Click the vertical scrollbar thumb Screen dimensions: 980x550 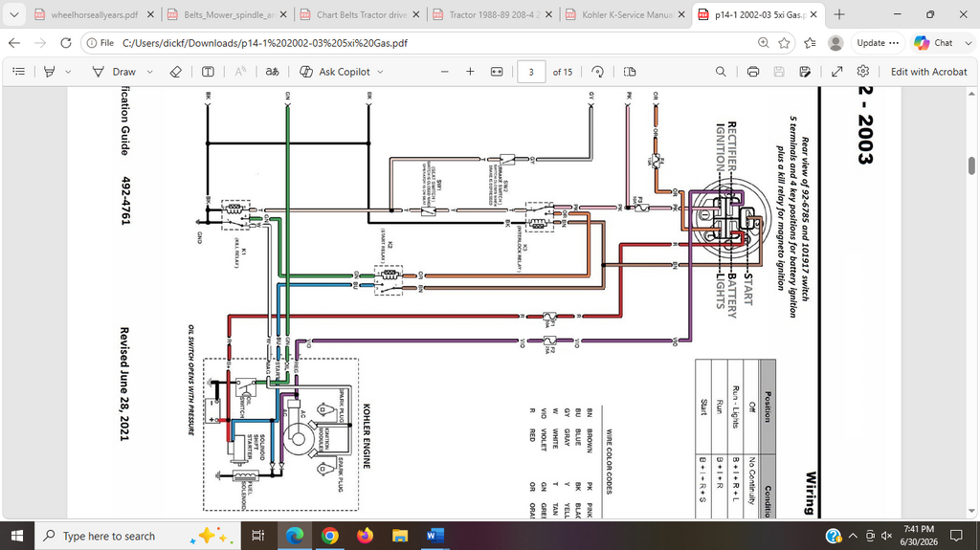pyautogui.click(x=971, y=165)
